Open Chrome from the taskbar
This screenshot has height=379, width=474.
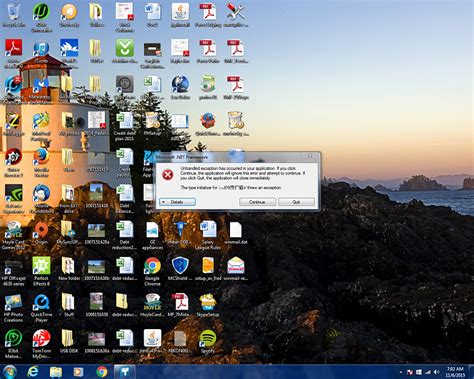[102, 371]
